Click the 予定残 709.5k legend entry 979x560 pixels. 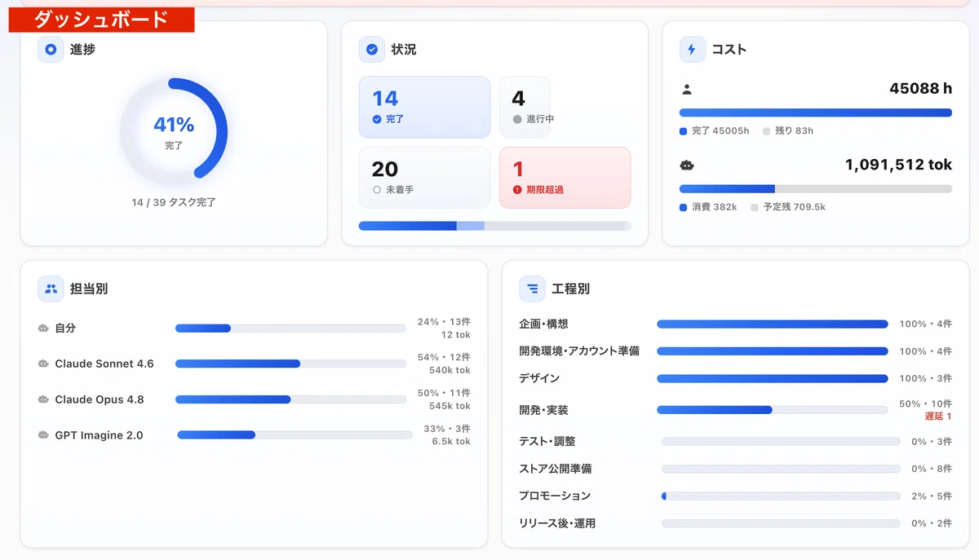[788, 207]
